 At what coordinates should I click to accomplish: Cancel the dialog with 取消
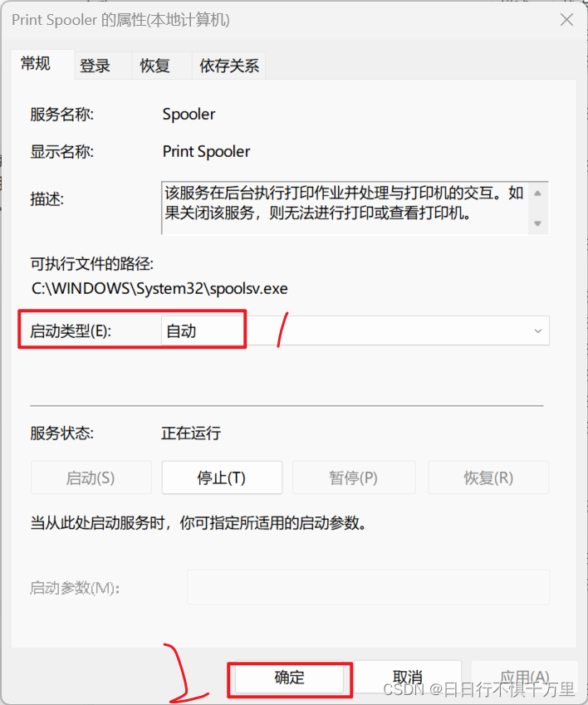pyautogui.click(x=408, y=677)
